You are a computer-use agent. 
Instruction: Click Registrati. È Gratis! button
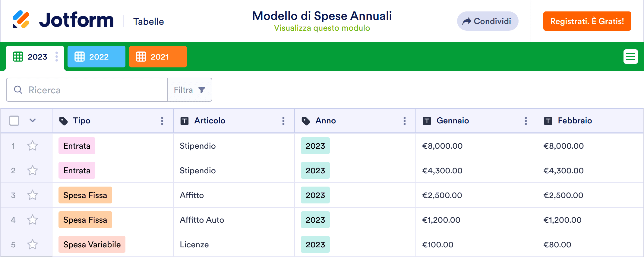(587, 21)
